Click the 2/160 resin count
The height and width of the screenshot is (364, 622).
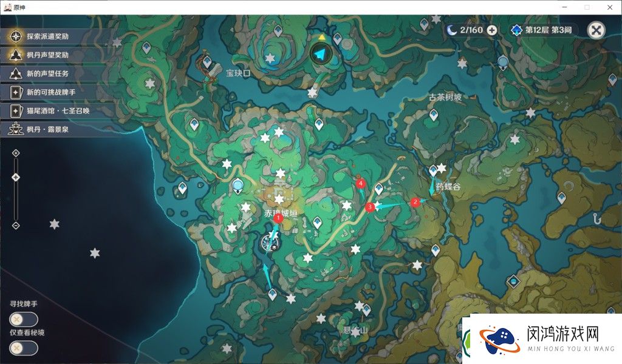[471, 30]
